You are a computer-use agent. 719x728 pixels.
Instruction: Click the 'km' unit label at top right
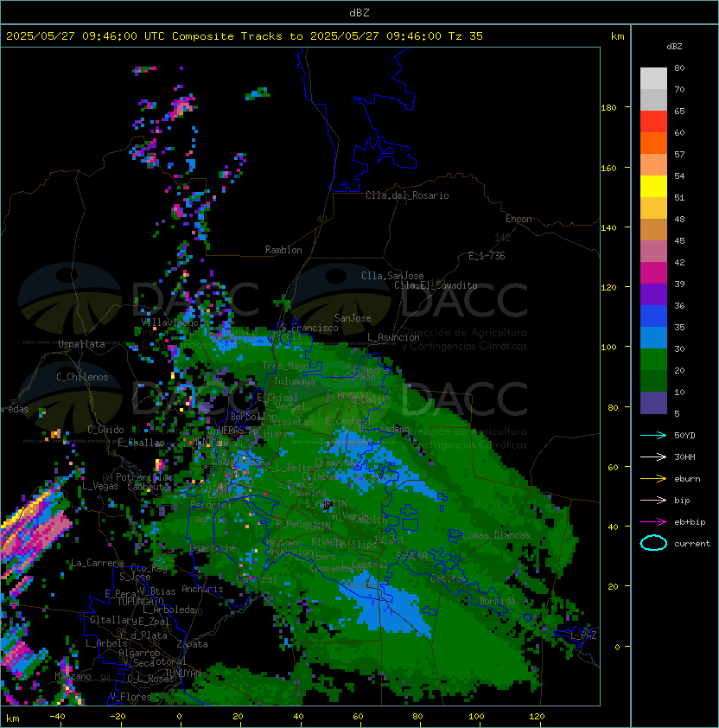pos(617,36)
